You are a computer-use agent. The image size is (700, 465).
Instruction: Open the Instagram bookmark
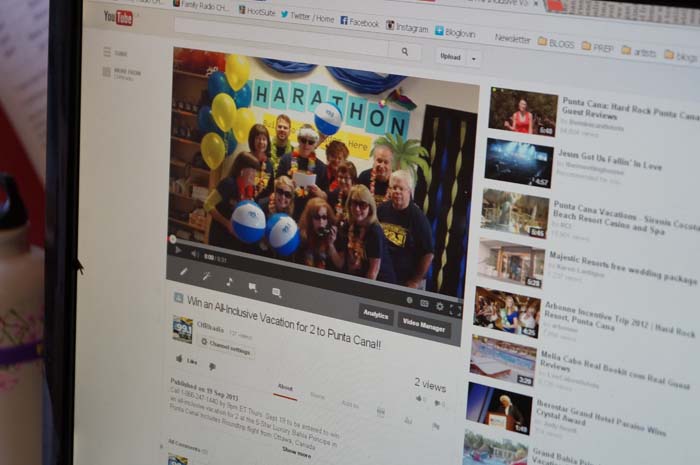[x=407, y=27]
